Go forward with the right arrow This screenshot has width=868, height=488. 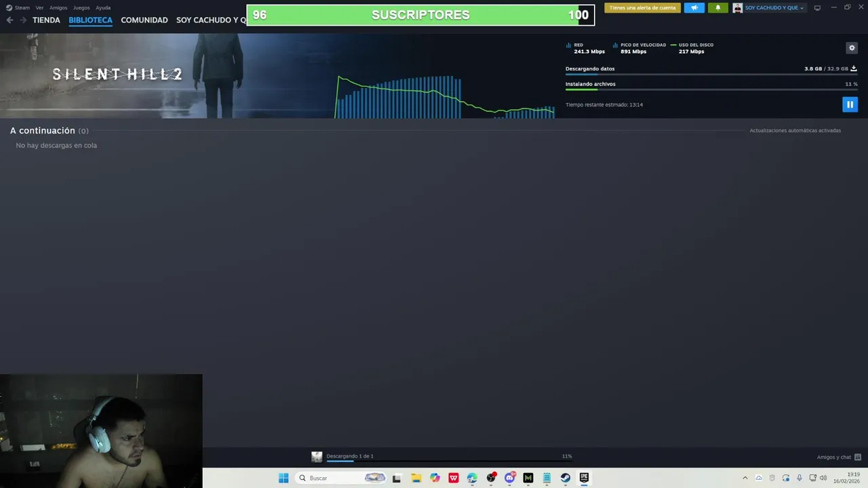click(23, 20)
